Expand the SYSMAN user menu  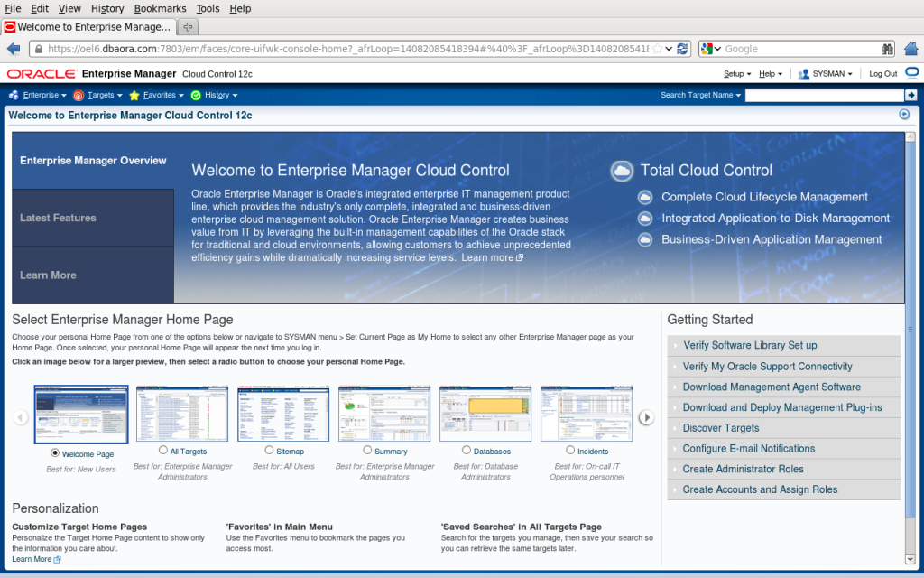(825, 74)
